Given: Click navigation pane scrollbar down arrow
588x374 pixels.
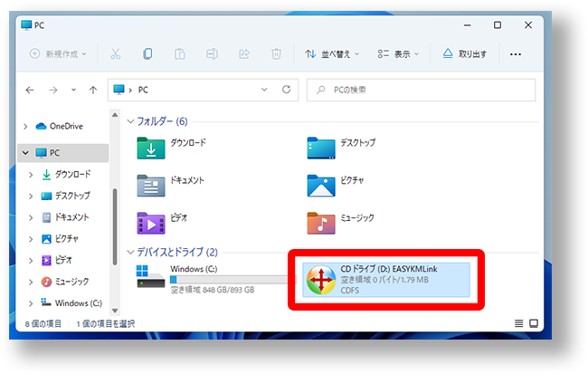Looking at the screenshot, I should (115, 311).
